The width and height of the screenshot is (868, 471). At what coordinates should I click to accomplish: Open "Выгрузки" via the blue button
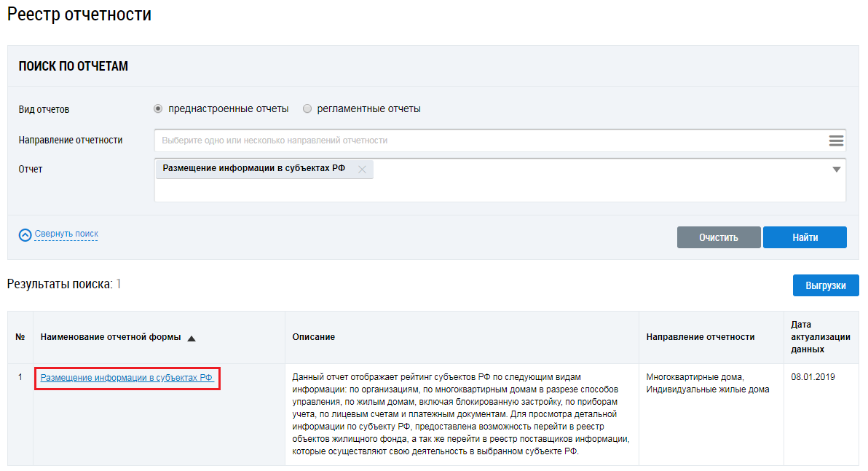click(x=825, y=285)
